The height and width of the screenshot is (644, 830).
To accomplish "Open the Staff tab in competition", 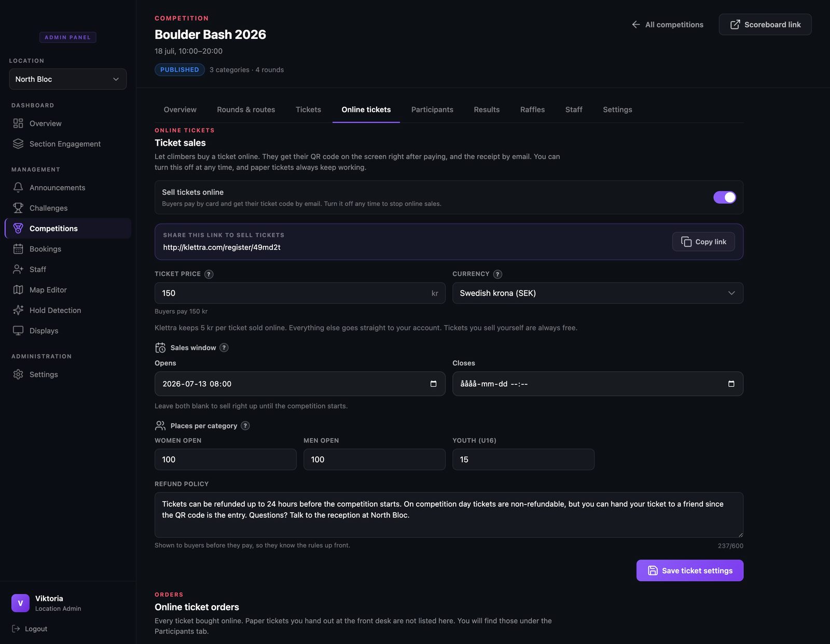I will [x=574, y=109].
